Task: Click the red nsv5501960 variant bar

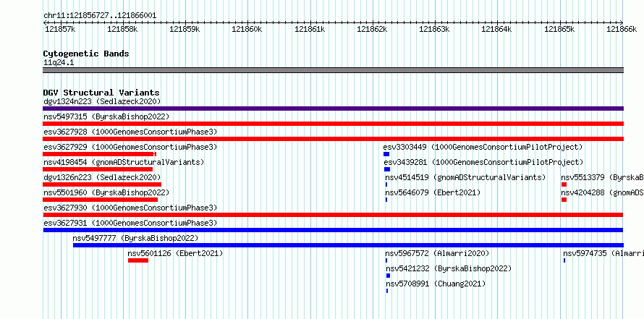Action: pos(100,200)
